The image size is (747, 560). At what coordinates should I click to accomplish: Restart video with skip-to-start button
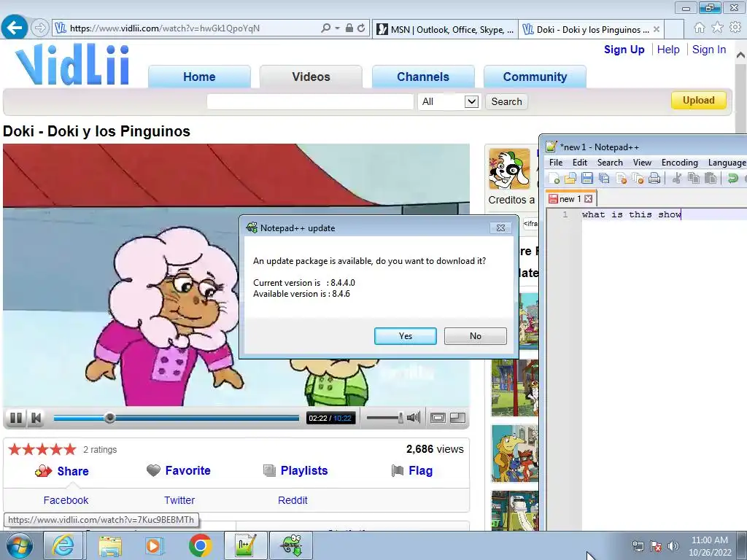[36, 418]
